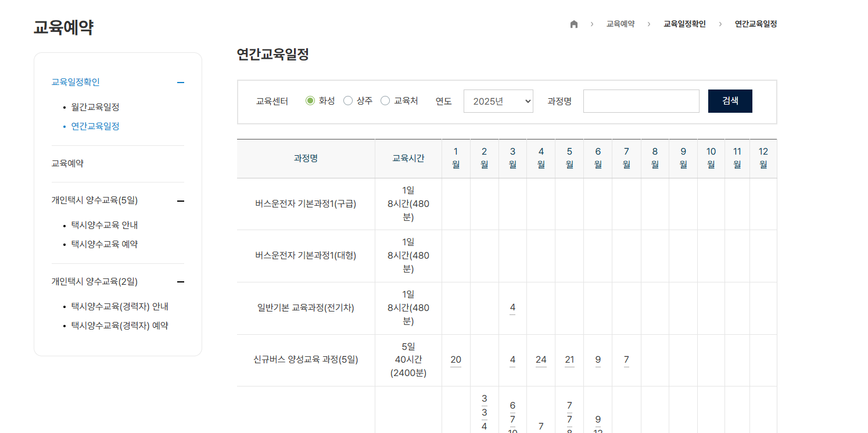Click the 과정명 search input field

[641, 101]
